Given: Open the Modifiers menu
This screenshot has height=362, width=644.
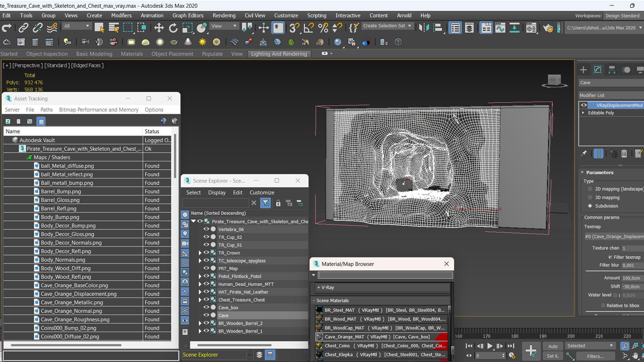Looking at the screenshot, I should pos(121,15).
